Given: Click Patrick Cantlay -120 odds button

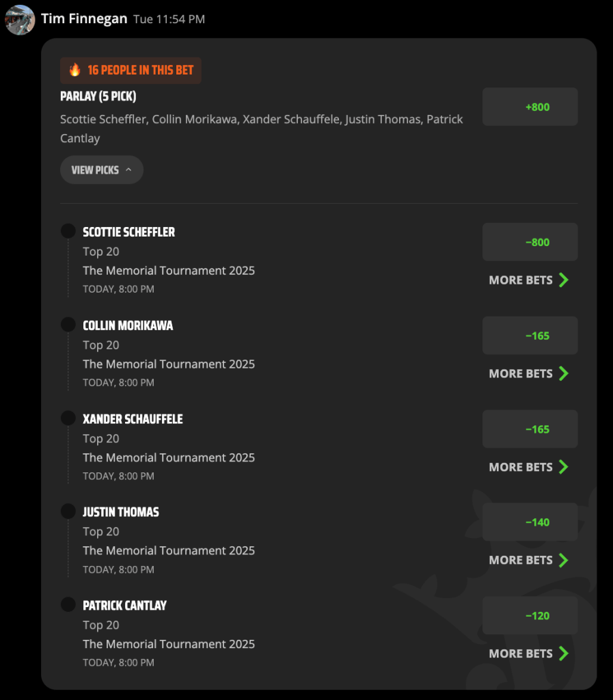Looking at the screenshot, I should coord(530,616).
